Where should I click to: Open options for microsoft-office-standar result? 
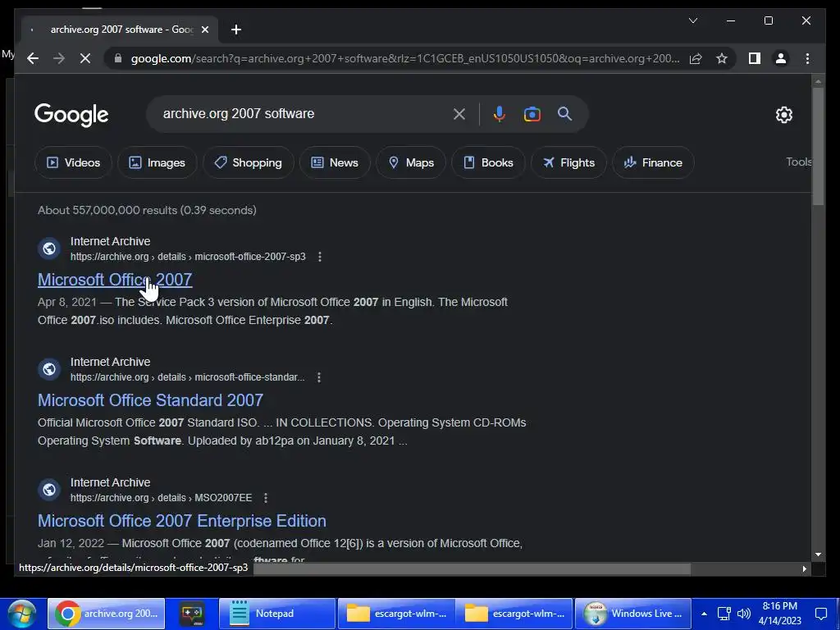point(319,377)
